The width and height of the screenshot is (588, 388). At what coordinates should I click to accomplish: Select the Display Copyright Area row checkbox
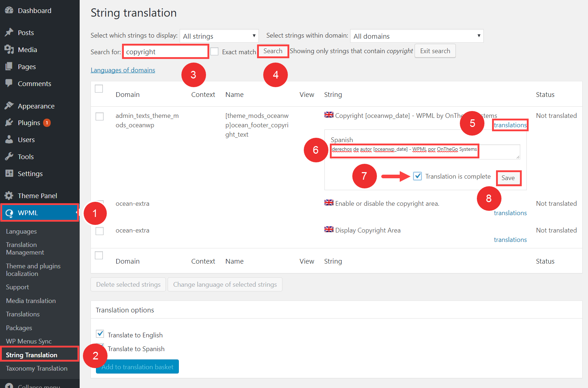tap(100, 231)
